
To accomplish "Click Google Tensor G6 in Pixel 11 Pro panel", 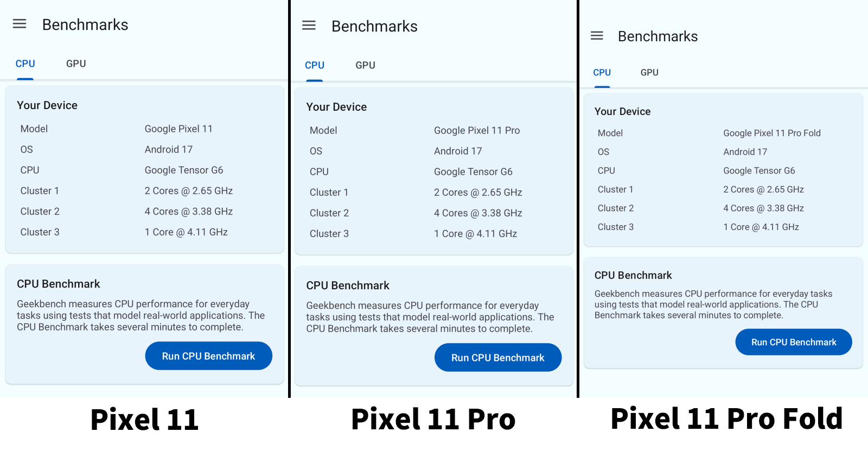I will (x=473, y=172).
